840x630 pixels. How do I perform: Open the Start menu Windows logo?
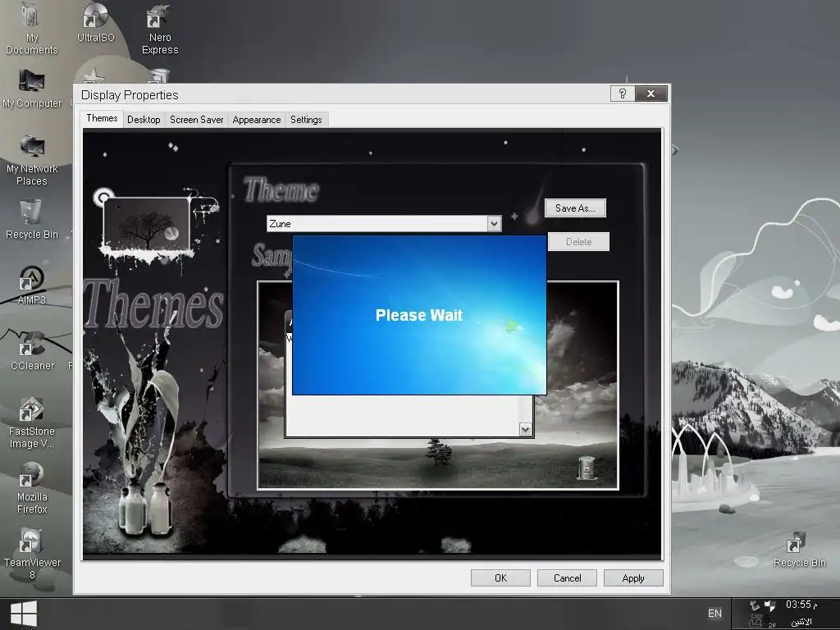24,614
